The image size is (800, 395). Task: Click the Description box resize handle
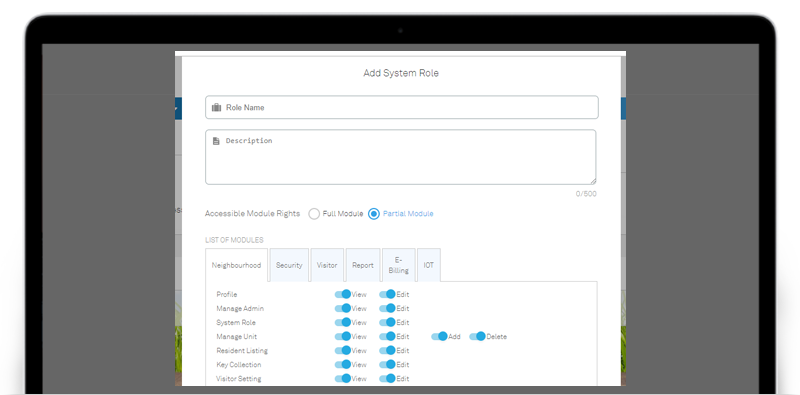click(x=593, y=181)
